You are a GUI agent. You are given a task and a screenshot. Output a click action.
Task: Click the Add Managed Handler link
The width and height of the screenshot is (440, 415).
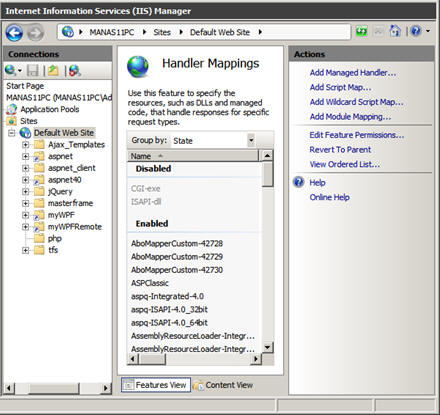(353, 73)
